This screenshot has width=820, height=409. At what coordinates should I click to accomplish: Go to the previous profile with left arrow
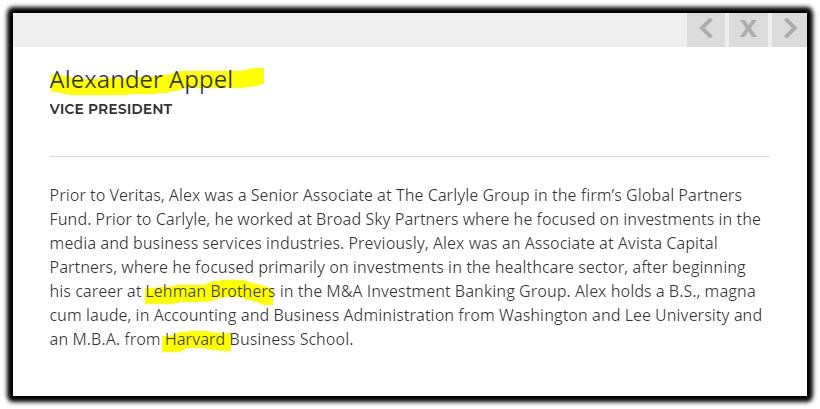(706, 29)
